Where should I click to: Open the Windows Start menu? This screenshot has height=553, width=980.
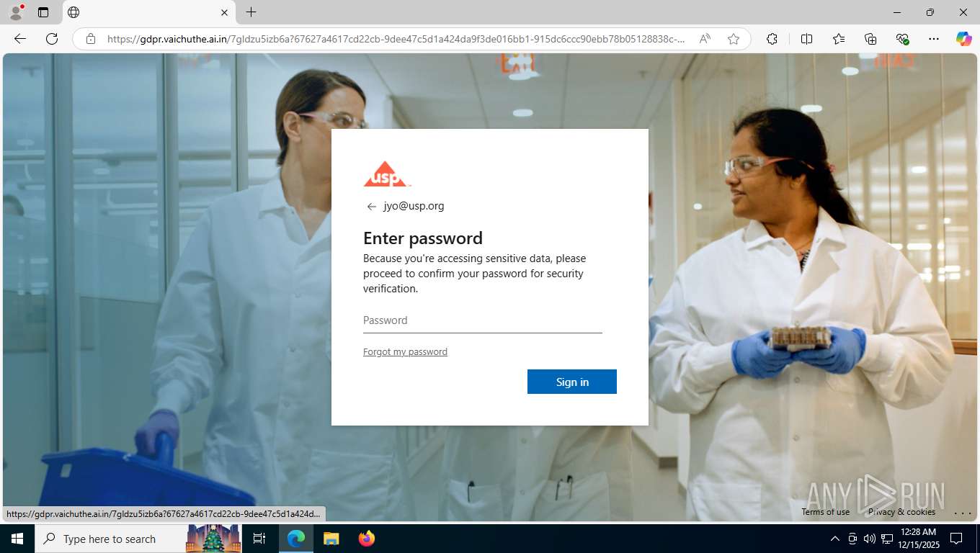(x=17, y=539)
